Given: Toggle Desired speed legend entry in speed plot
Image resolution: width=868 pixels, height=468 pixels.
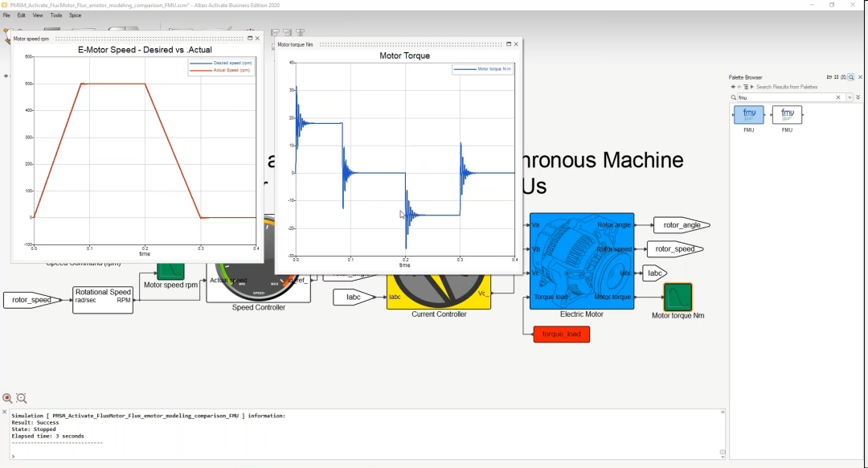Looking at the screenshot, I should click(x=221, y=64).
